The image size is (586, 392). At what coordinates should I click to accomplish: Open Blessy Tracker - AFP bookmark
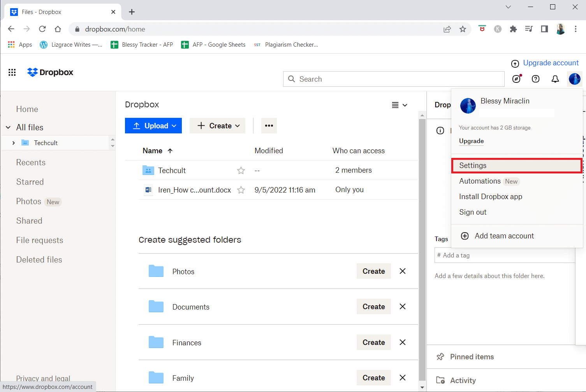click(142, 45)
